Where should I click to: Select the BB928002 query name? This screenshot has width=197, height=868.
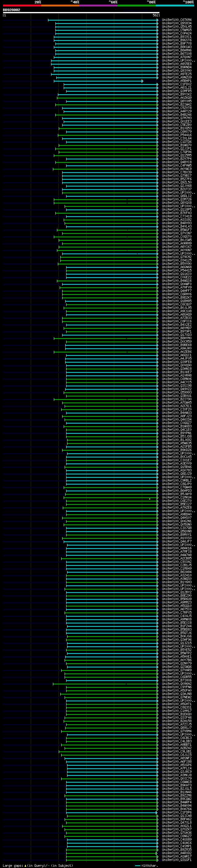(11, 10)
